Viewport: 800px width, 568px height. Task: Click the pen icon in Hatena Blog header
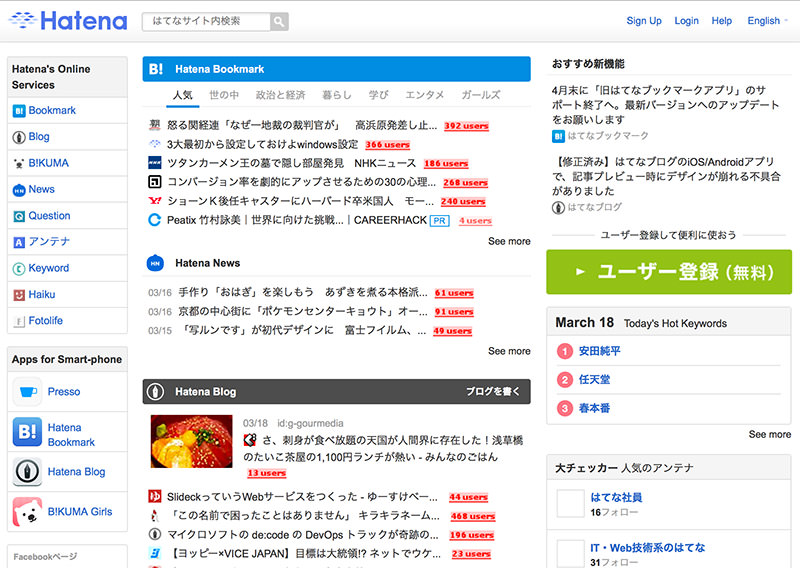155,391
